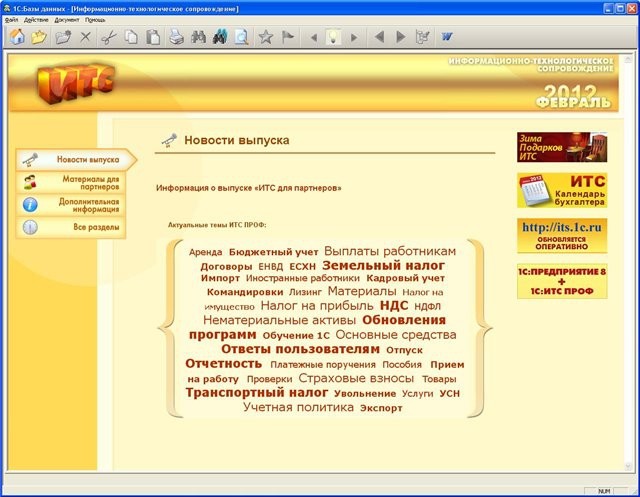
Task: Click the Учетная политика topic link
Action: (298, 407)
